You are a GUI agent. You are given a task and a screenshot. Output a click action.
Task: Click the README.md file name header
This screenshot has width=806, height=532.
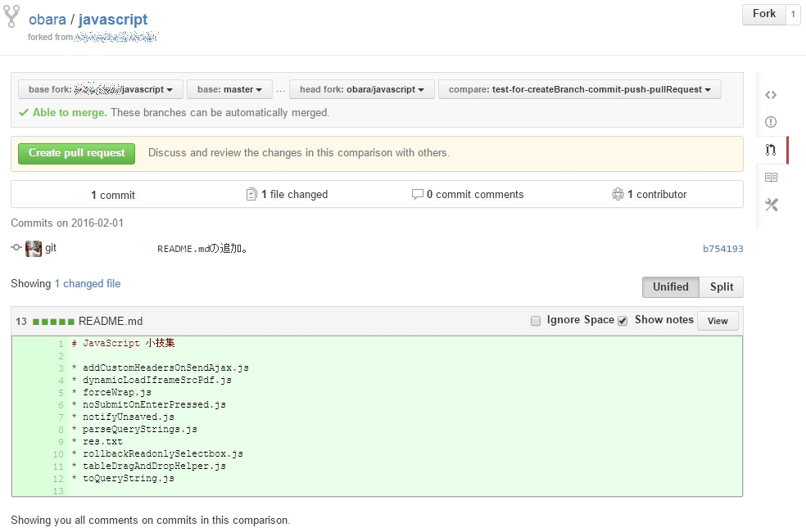(x=111, y=322)
